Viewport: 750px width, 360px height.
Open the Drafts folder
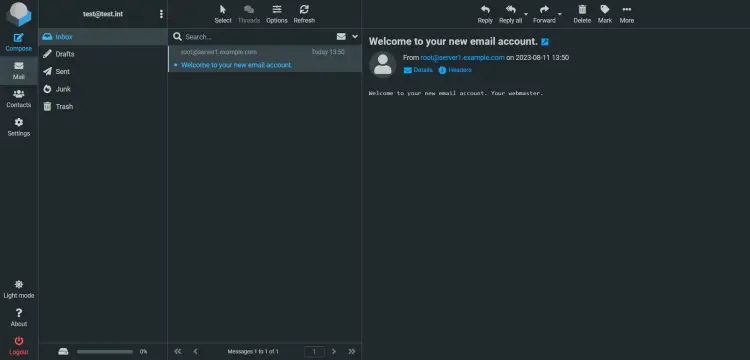(x=103, y=54)
